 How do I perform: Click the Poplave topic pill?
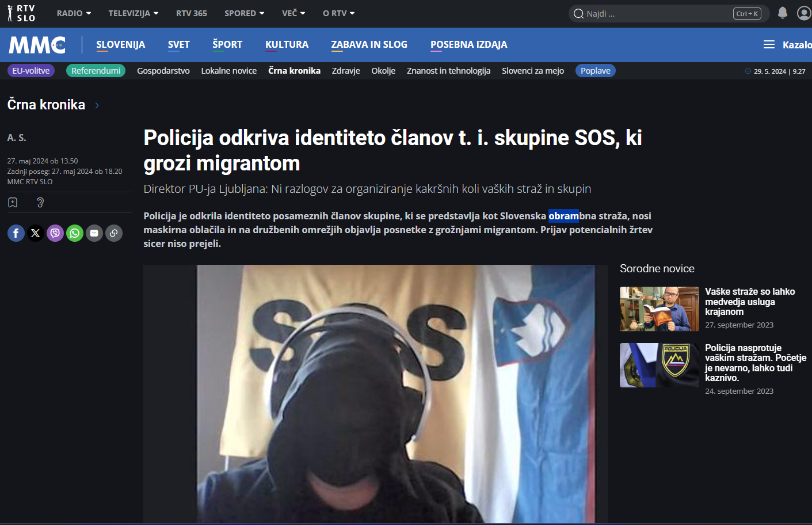point(595,71)
